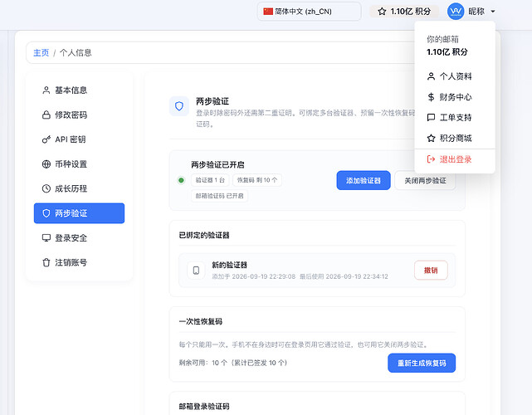Click the 新的验证器 device name
This screenshot has height=415, width=532.
coord(229,265)
